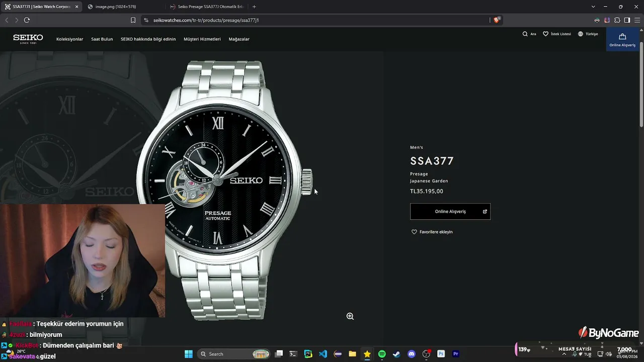
Task: Click the heart icon beside Favorilere ekleyin
Action: [x=415, y=232]
